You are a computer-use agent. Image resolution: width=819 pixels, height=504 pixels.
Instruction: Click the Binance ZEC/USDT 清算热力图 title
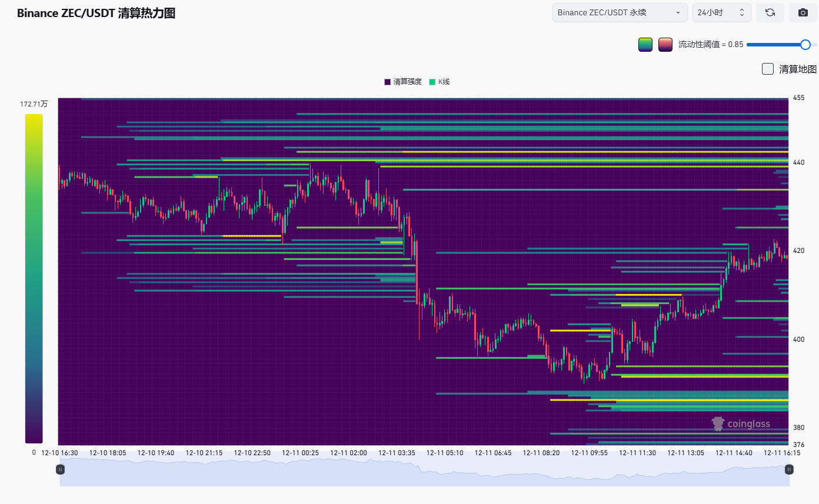tap(96, 14)
